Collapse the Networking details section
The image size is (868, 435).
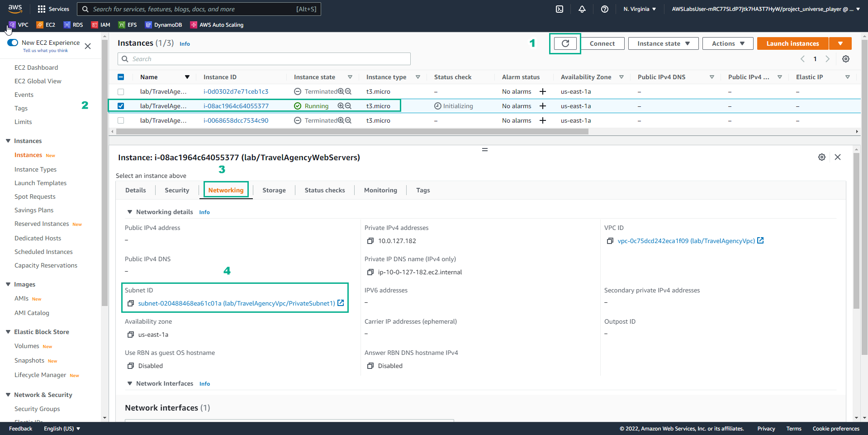tap(130, 212)
